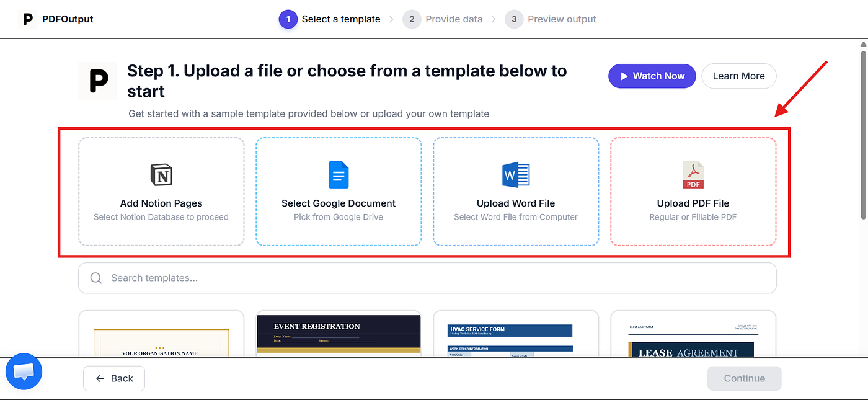Click the PDFOutput logo icon in header
The image size is (868, 400).
tap(28, 19)
